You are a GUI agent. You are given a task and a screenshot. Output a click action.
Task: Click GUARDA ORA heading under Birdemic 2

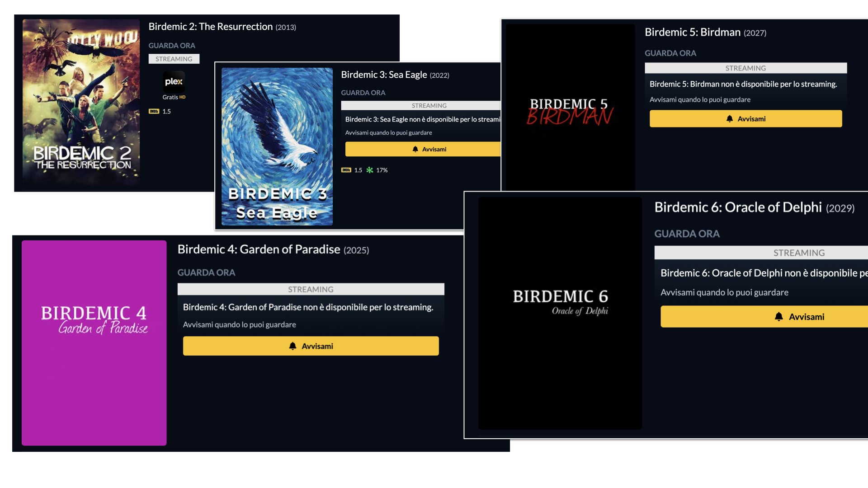pyautogui.click(x=172, y=46)
